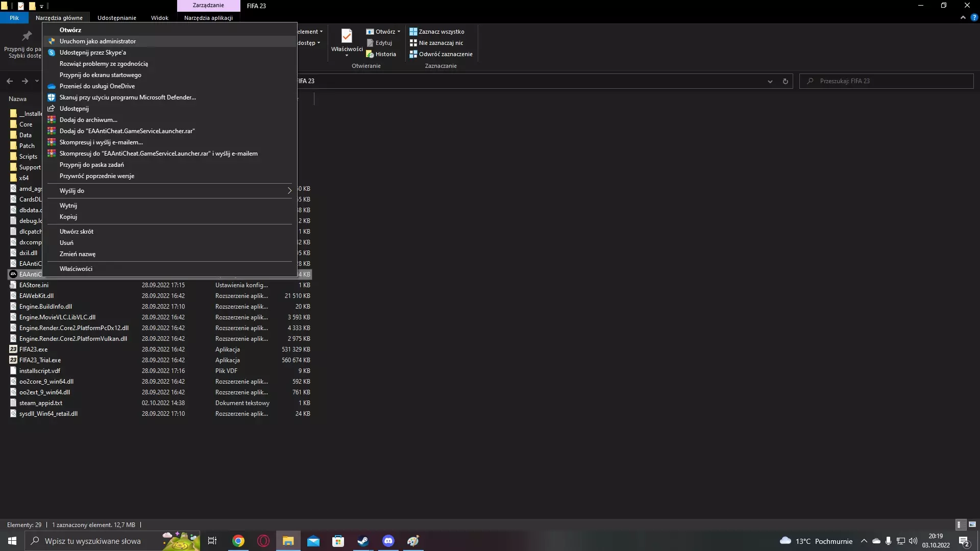Select the steam_appid.txt file

[40, 403]
